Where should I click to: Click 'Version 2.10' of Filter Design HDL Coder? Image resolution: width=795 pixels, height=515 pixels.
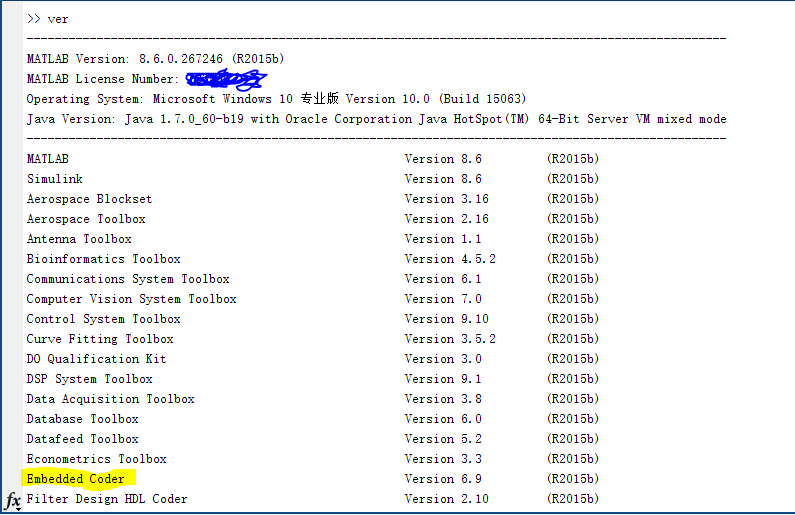click(447, 499)
